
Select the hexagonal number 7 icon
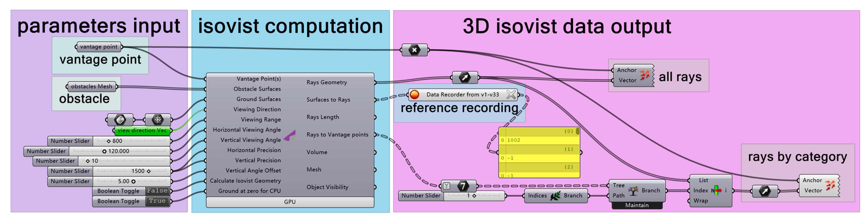click(x=463, y=186)
